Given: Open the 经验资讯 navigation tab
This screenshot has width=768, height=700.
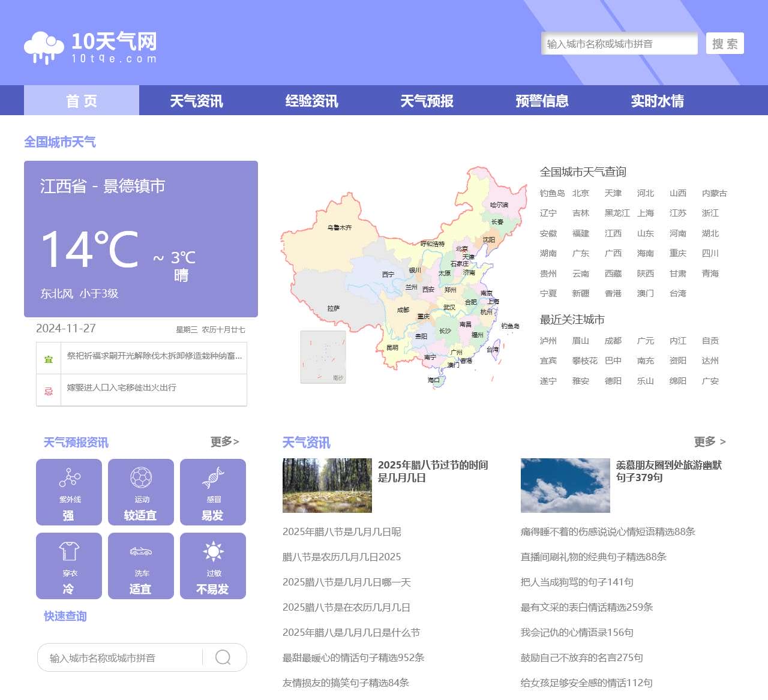Looking at the screenshot, I should pyautogui.click(x=312, y=100).
